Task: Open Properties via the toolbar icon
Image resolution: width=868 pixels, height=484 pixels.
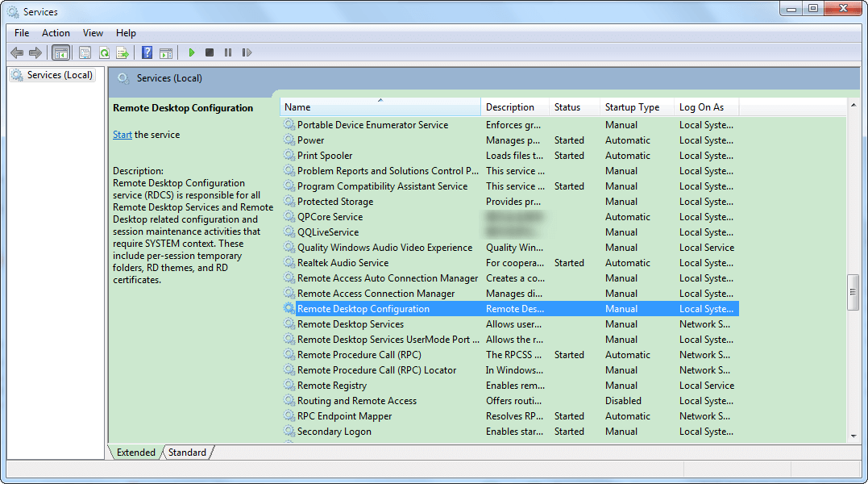Action: [85, 52]
